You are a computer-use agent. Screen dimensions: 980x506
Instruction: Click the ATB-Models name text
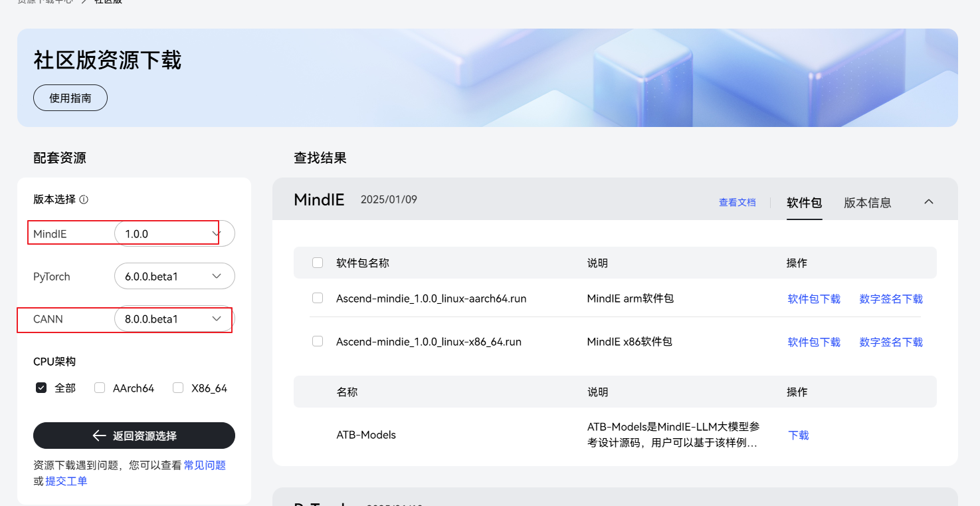pos(366,435)
